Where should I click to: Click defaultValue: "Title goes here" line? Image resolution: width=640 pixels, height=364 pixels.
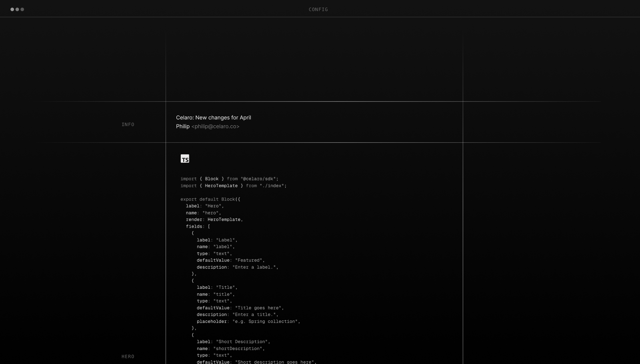(x=240, y=308)
